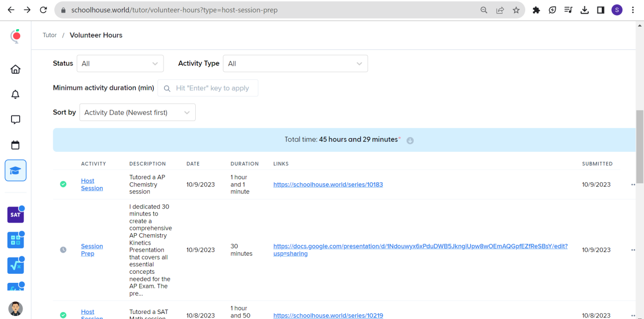Viewport: 644px width, 319px height.
Task: Click the DATE column header
Action: tap(193, 164)
